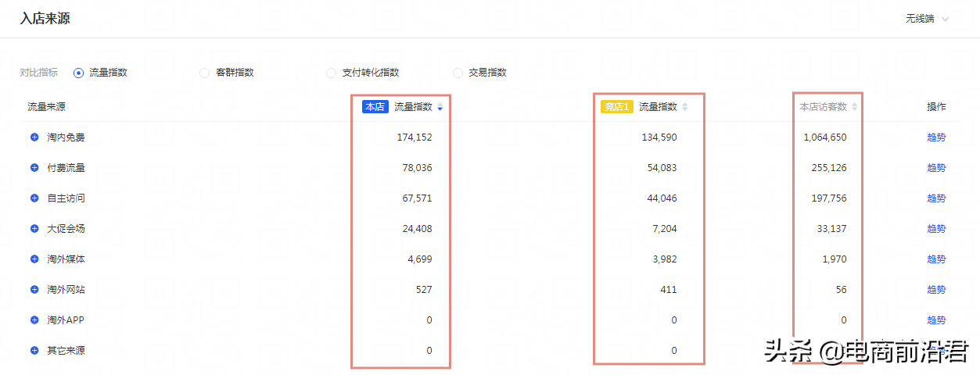The image size is (980, 375).
Task: Click the 本店 blue badge label
Action: click(x=375, y=107)
